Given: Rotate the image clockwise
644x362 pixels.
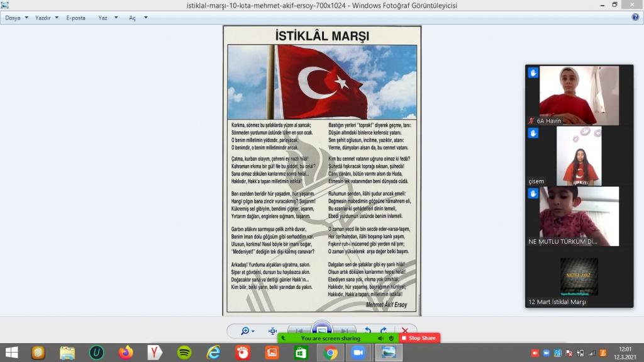Looking at the screenshot, I should tap(383, 331).
